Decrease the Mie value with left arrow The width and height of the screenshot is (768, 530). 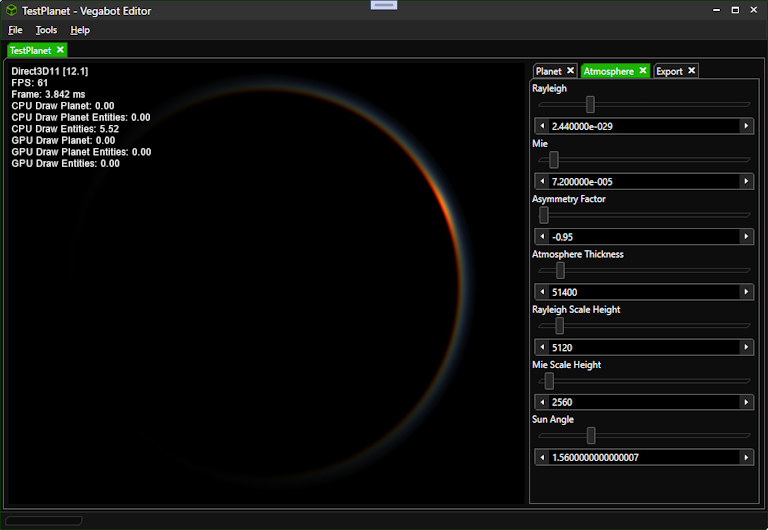coord(542,182)
